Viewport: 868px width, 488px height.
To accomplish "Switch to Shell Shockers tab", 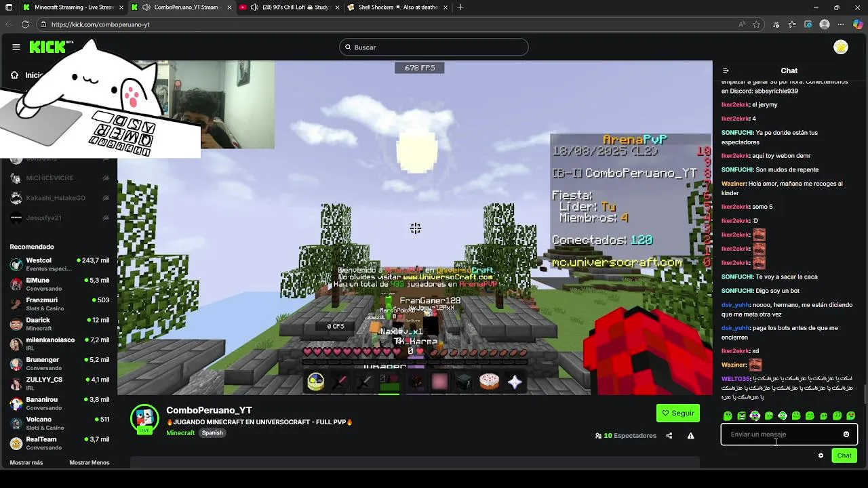I will pyautogui.click(x=399, y=7).
